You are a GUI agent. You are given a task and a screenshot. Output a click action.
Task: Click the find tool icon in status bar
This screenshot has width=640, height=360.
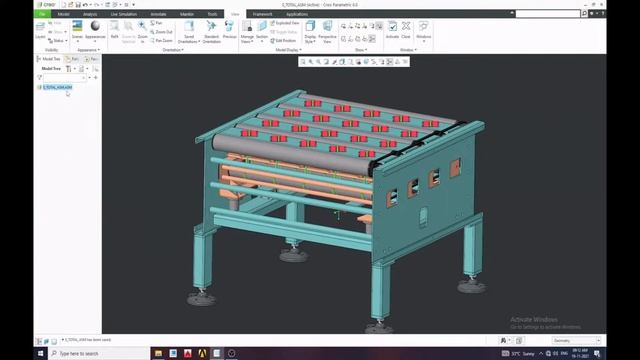(x=503, y=340)
